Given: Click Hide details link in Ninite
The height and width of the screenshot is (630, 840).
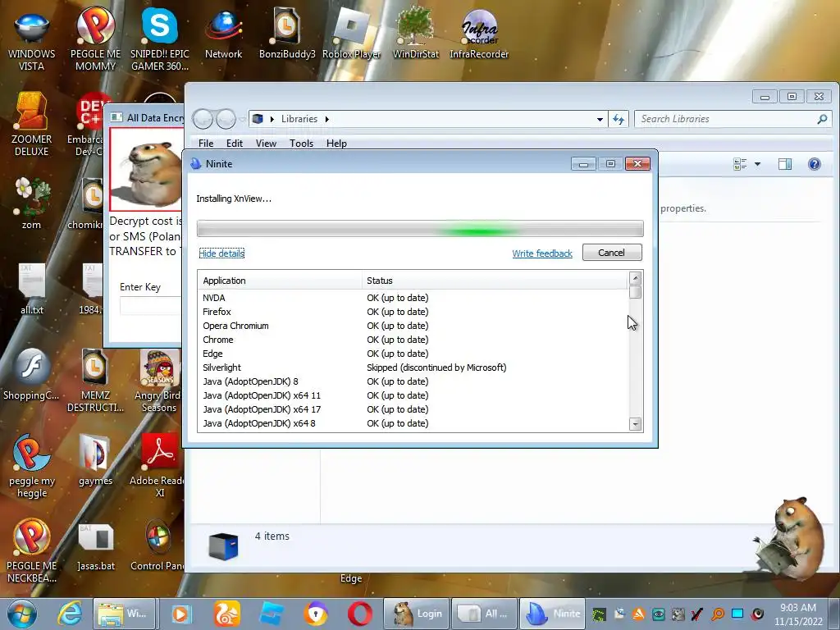Looking at the screenshot, I should 221,253.
